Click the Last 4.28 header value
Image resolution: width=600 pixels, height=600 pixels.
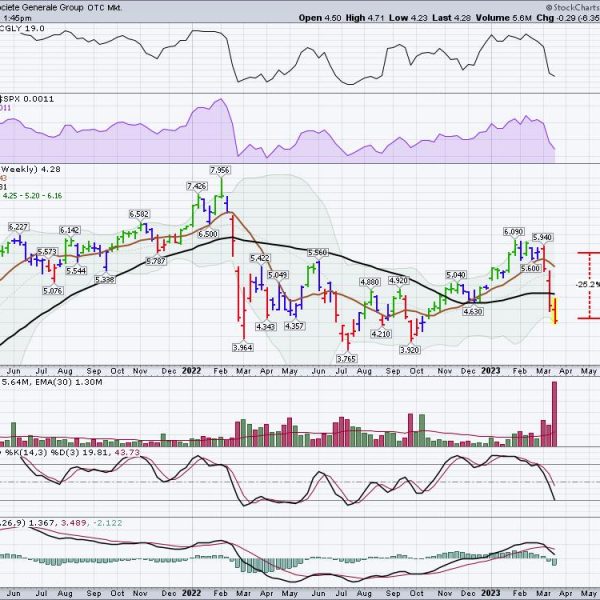pos(452,18)
